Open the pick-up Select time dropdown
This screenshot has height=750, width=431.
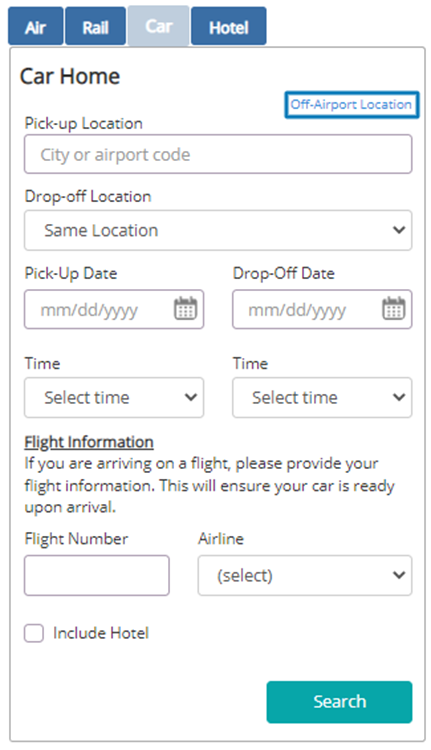pos(114,397)
